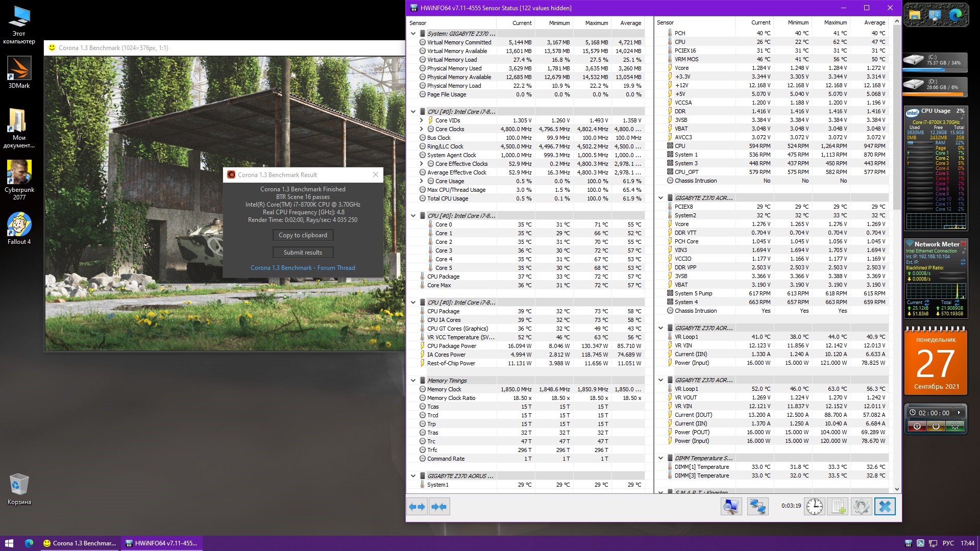Click the network computers remote icon
Screen dimensions: 980x551
[x=757, y=507]
